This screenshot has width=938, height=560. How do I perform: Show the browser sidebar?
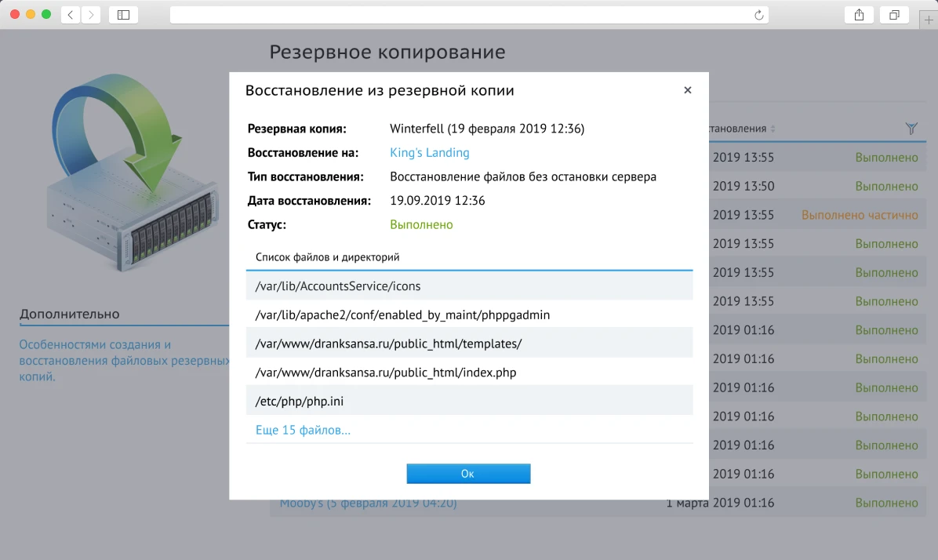click(123, 14)
